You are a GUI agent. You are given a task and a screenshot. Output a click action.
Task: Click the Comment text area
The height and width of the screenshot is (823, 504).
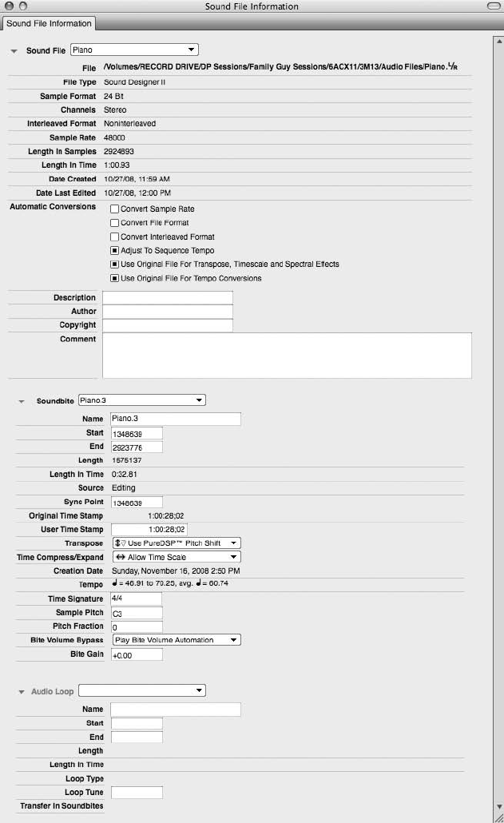coord(287,356)
